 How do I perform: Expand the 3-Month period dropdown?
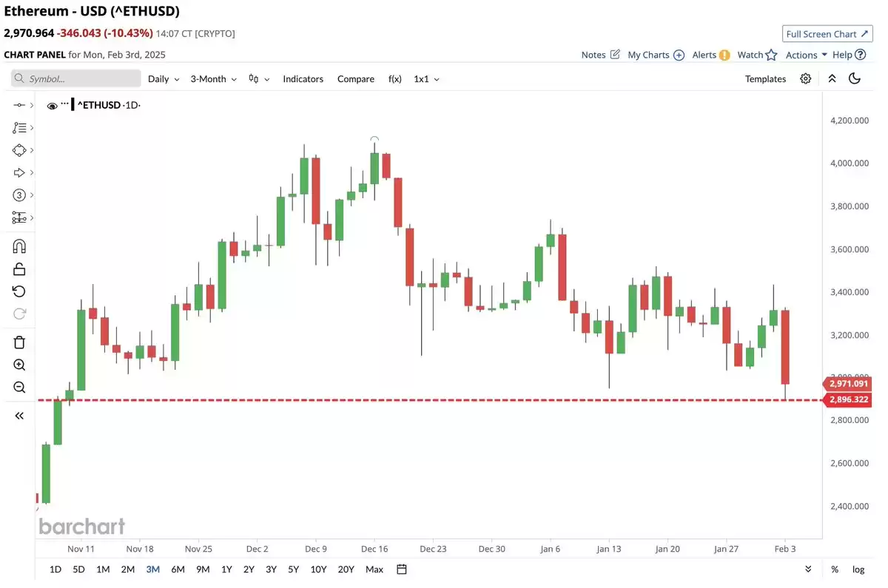(214, 78)
